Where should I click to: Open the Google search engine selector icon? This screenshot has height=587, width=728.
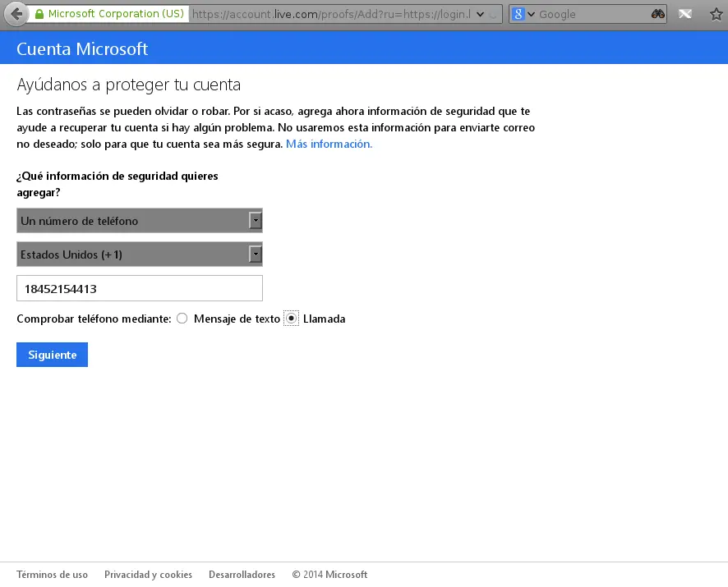(518, 15)
